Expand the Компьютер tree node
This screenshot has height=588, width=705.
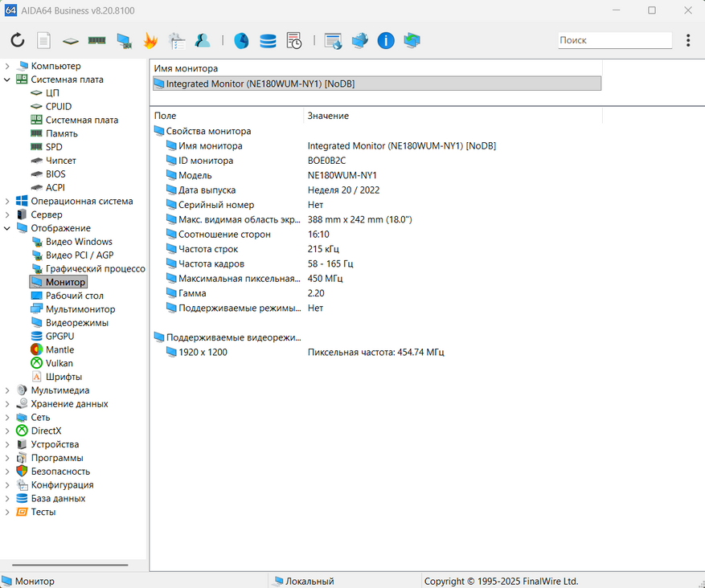[6, 66]
